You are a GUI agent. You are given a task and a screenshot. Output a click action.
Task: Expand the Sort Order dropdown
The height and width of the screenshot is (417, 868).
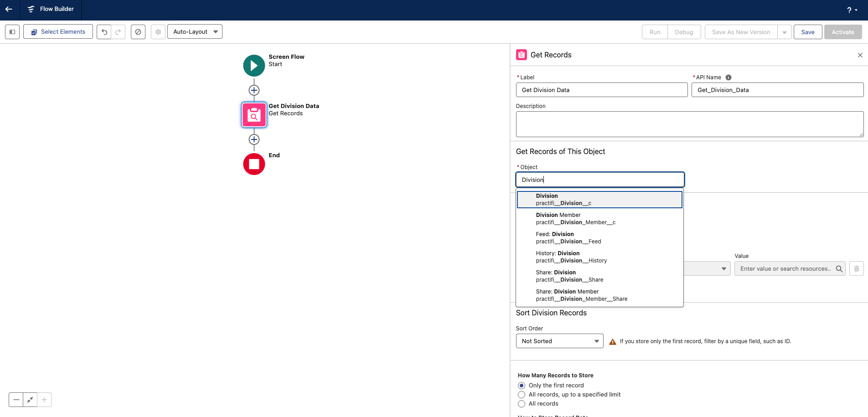tap(559, 341)
